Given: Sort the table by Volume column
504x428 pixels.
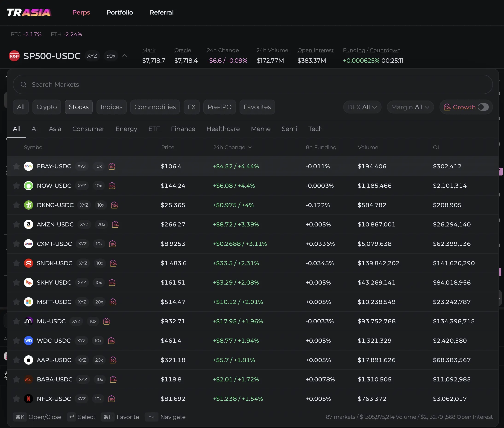Looking at the screenshot, I should coord(368,147).
